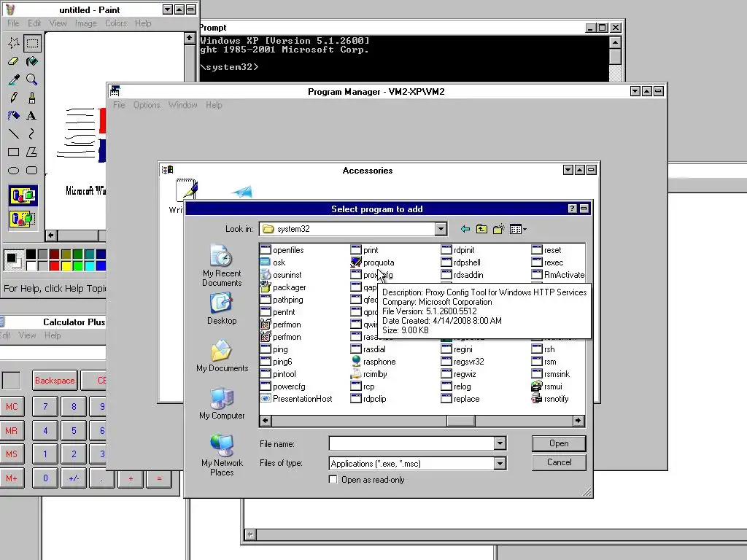This screenshot has width=747, height=560.
Task: Select the rectangular Select tool in Paint
Action: coord(32,43)
